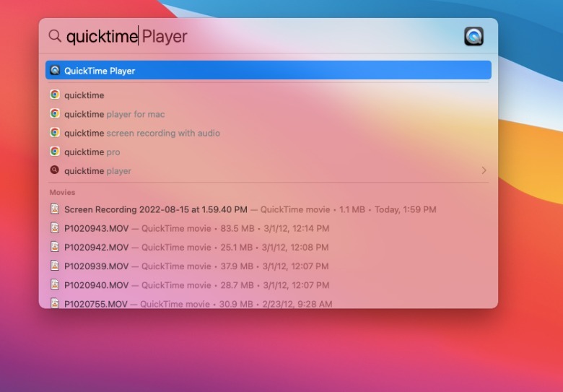Click the movie file icon for Screen Recording 2022-08-15
563x392 pixels.
(x=55, y=209)
